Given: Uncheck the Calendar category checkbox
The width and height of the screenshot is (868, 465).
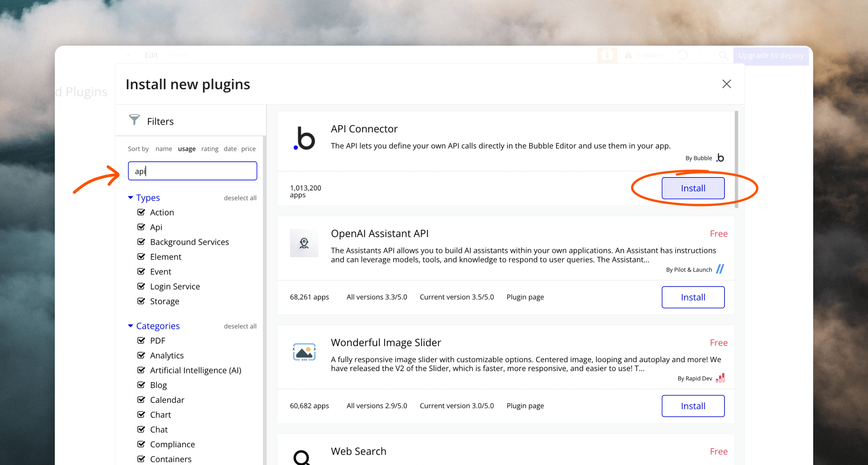Looking at the screenshot, I should 141,400.
